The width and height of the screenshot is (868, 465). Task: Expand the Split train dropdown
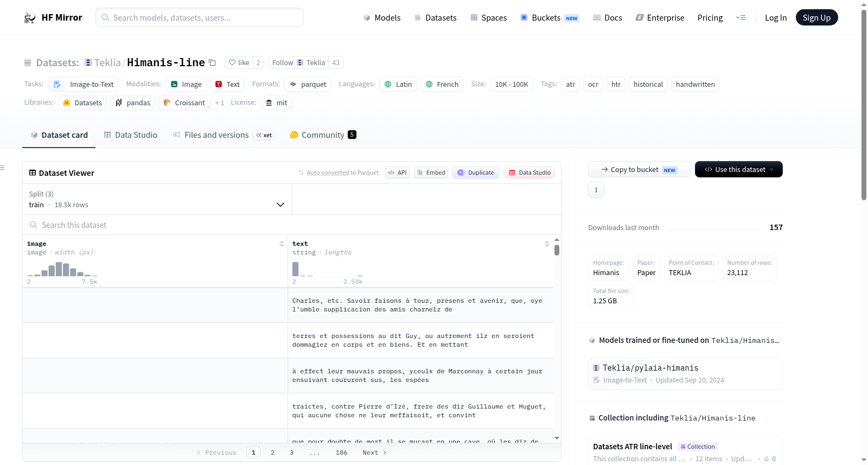pyautogui.click(x=157, y=199)
